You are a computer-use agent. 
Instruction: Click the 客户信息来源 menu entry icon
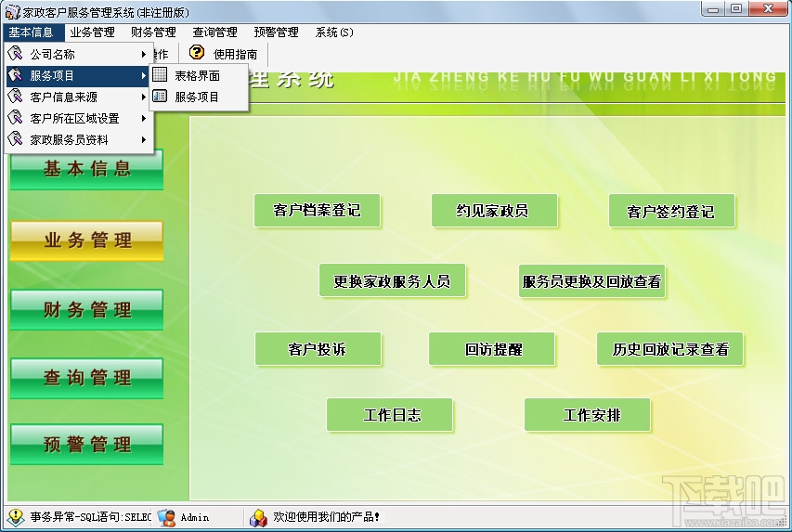point(16,96)
